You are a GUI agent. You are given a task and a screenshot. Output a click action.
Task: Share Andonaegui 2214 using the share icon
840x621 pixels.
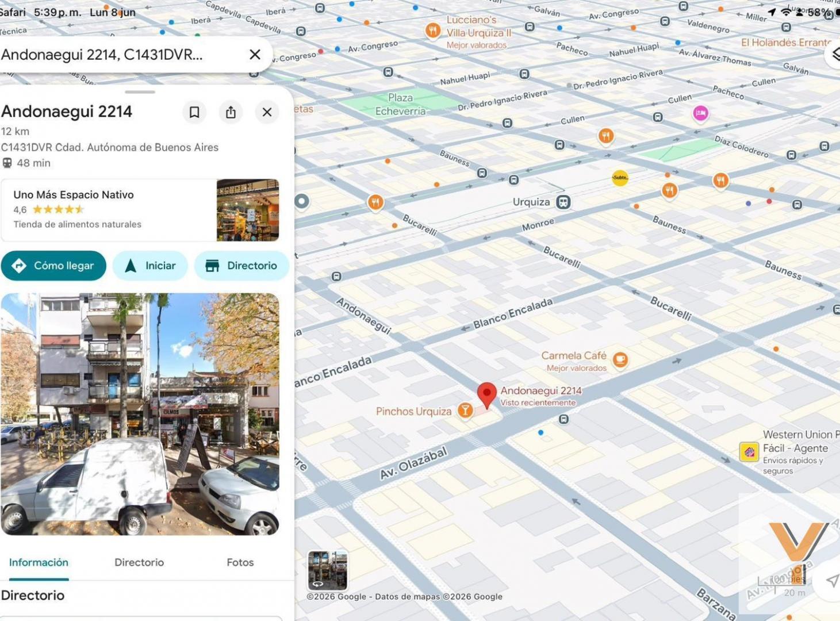(231, 112)
